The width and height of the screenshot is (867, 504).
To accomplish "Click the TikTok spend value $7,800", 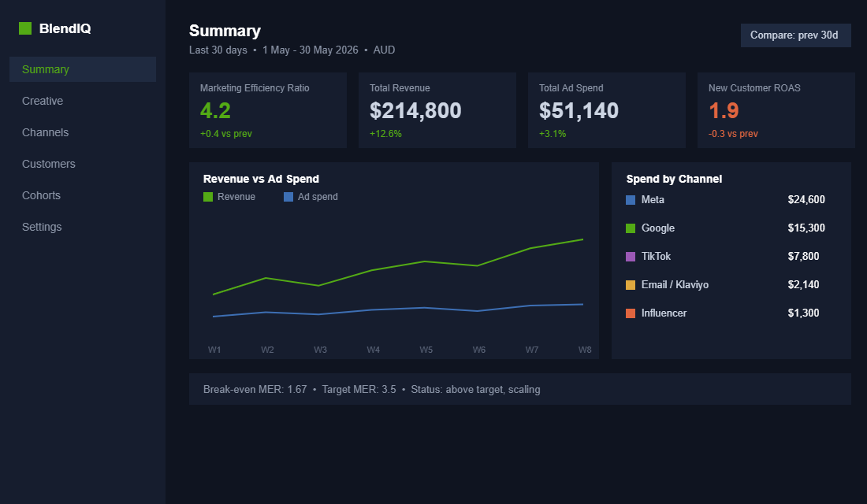I will point(803,256).
